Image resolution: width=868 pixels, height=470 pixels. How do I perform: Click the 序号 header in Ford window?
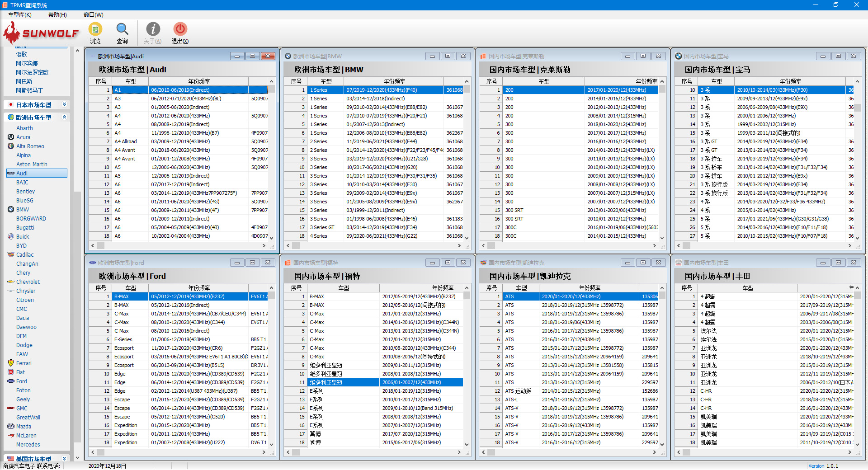coord(101,288)
